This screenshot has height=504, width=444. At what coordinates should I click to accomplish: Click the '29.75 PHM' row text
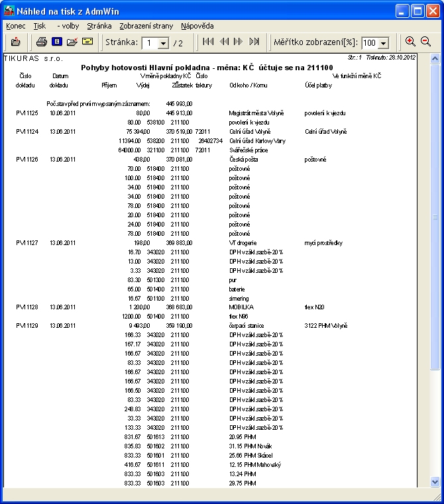(x=243, y=483)
